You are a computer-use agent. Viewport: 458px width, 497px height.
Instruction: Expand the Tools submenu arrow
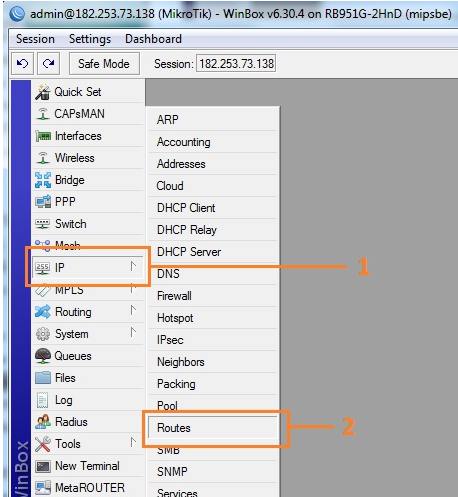click(133, 443)
